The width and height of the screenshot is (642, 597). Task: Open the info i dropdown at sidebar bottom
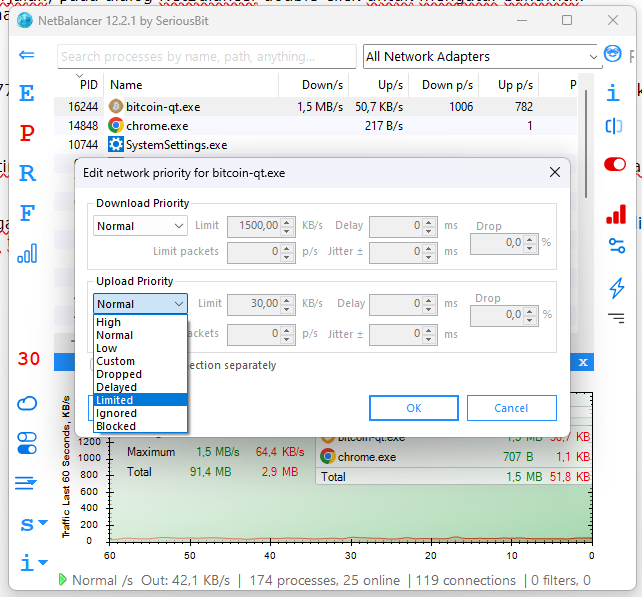pos(34,563)
